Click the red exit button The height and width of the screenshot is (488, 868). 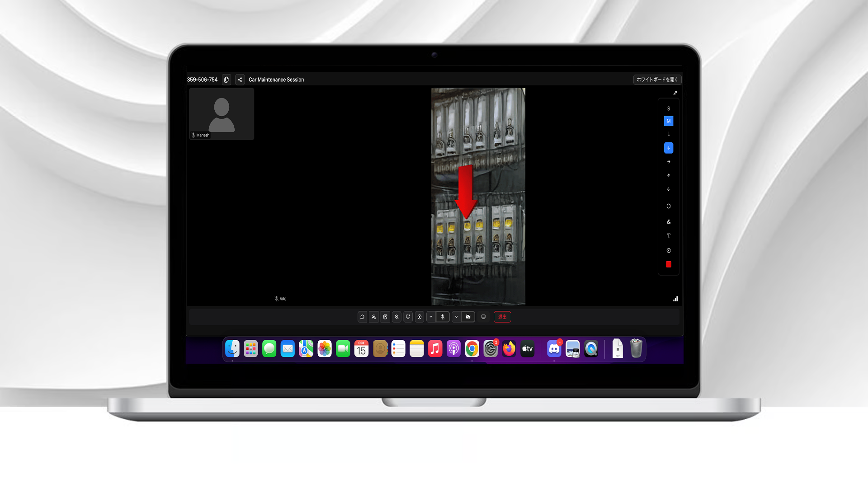[502, 317]
